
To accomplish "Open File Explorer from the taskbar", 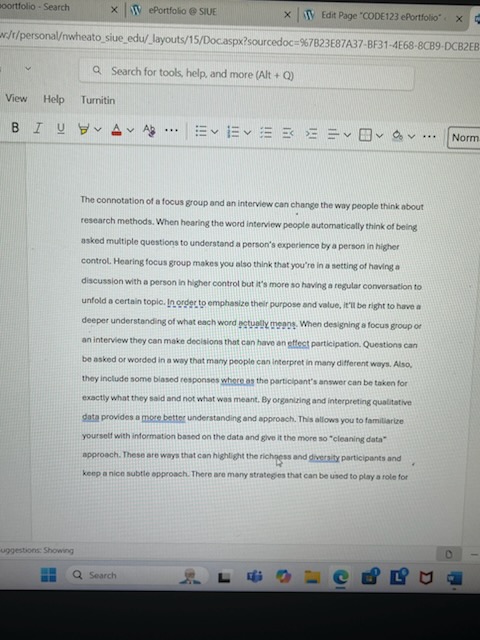I will click(312, 577).
